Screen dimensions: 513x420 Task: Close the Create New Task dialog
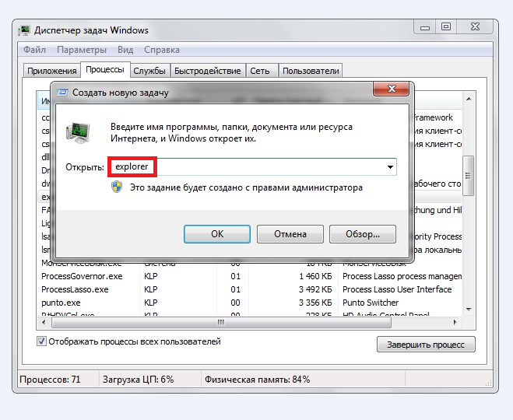click(x=392, y=89)
